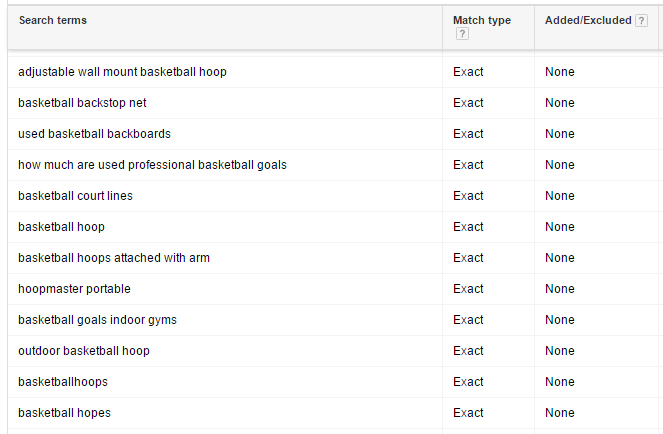Select 'hoopmaster portable' search term

74,289
